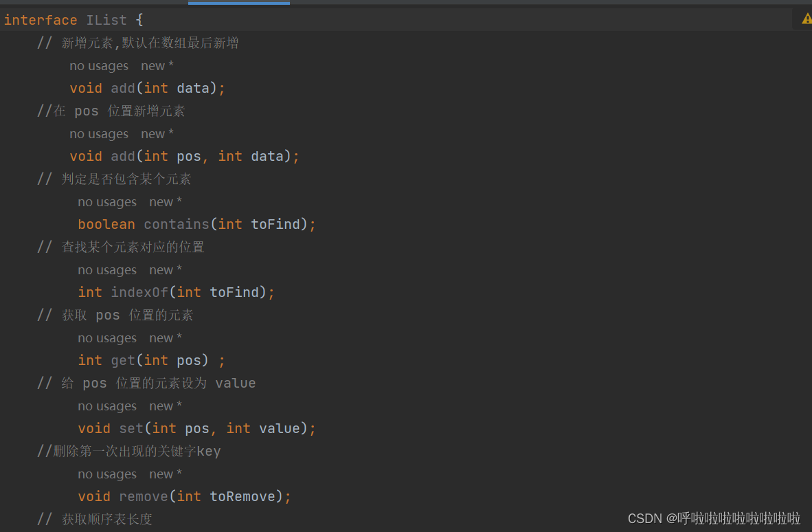Screen dimensions: 812x532
Task: Click the blue highlight marker in the top scrollbar
Action: [x=238, y=3]
